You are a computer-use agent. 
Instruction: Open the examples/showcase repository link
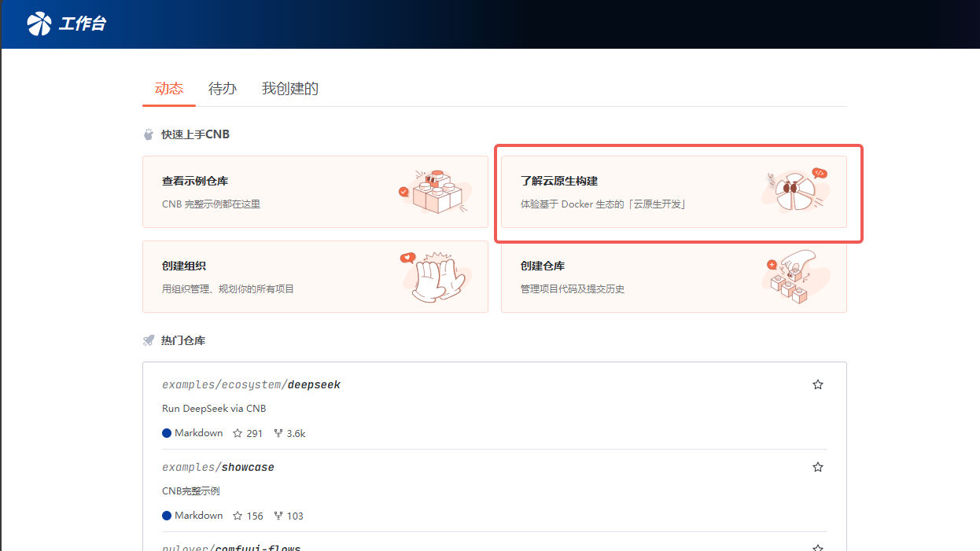click(218, 467)
